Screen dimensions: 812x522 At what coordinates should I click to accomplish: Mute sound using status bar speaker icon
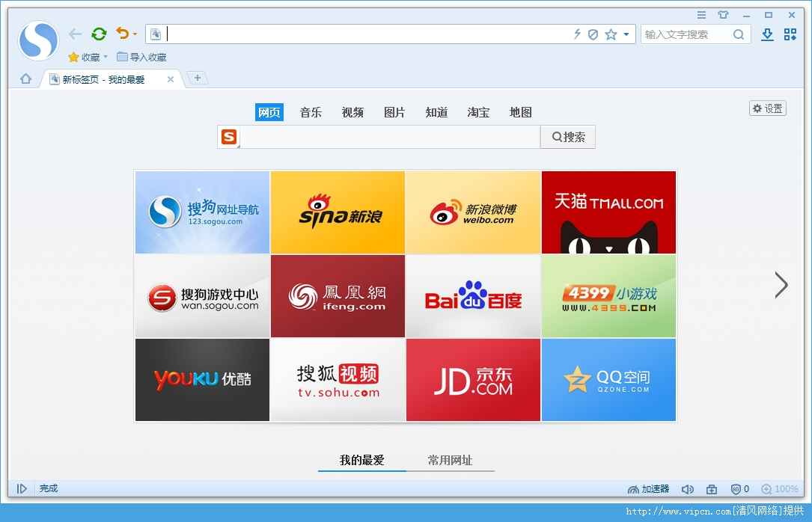[687, 489]
